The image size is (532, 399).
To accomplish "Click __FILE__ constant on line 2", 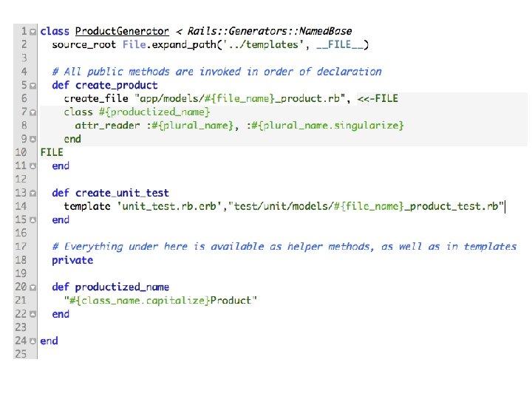I will pos(339,45).
